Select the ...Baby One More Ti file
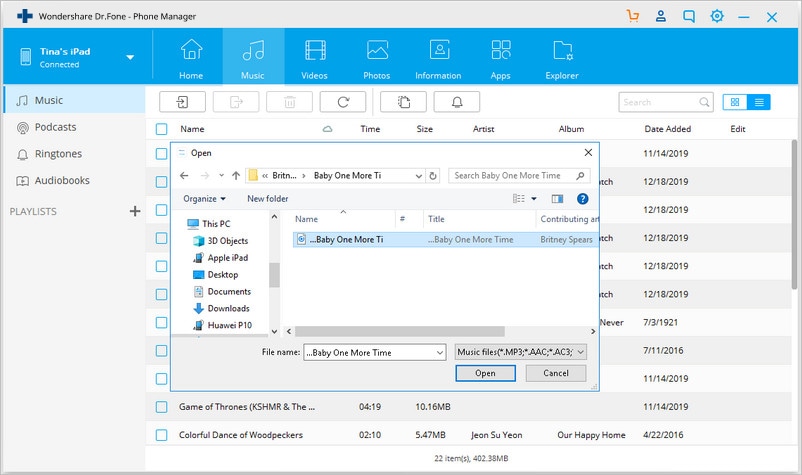Viewport: 802px width, 475px height. (445, 239)
